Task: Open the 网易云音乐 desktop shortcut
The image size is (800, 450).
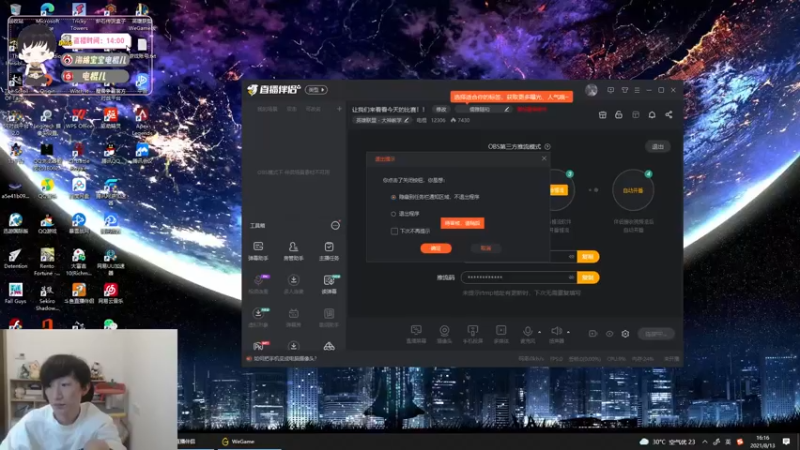Action: pyautogui.click(x=111, y=293)
